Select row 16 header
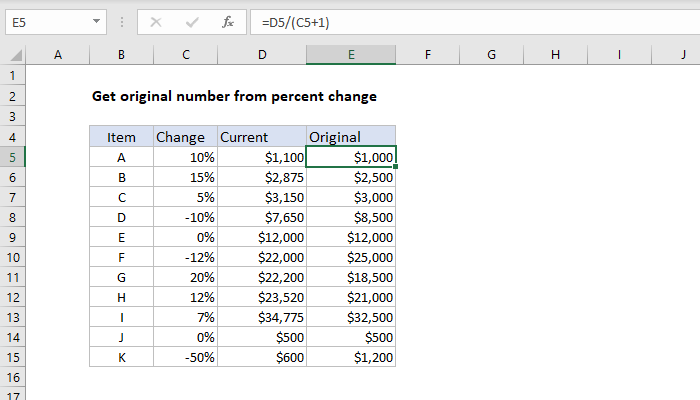This screenshot has width=700, height=400. 12,377
